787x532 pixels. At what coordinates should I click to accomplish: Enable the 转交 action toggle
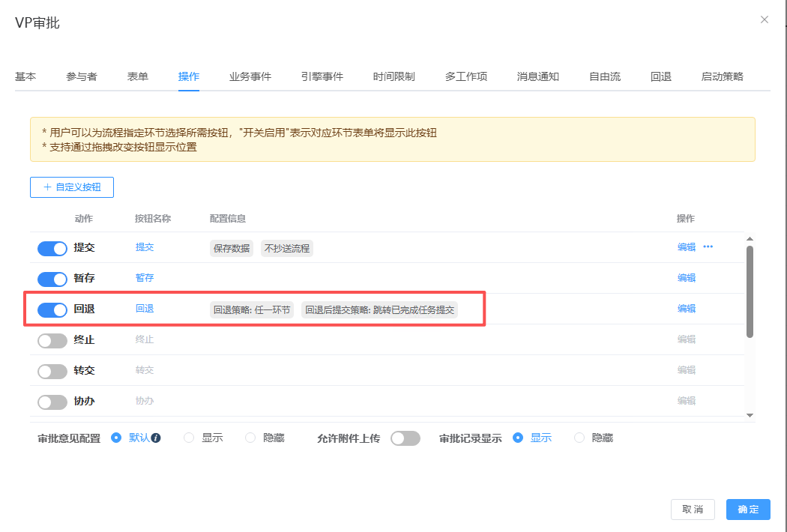(52, 371)
